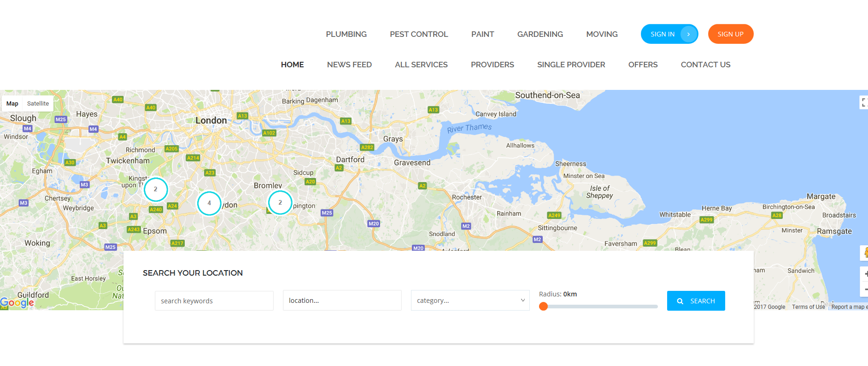Open the chevron on category selector

click(x=523, y=301)
